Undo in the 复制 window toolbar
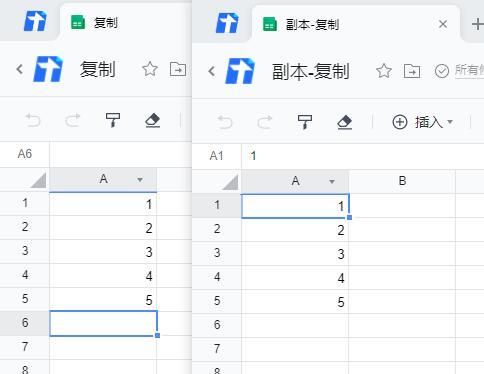The width and height of the screenshot is (484, 374). tap(33, 120)
